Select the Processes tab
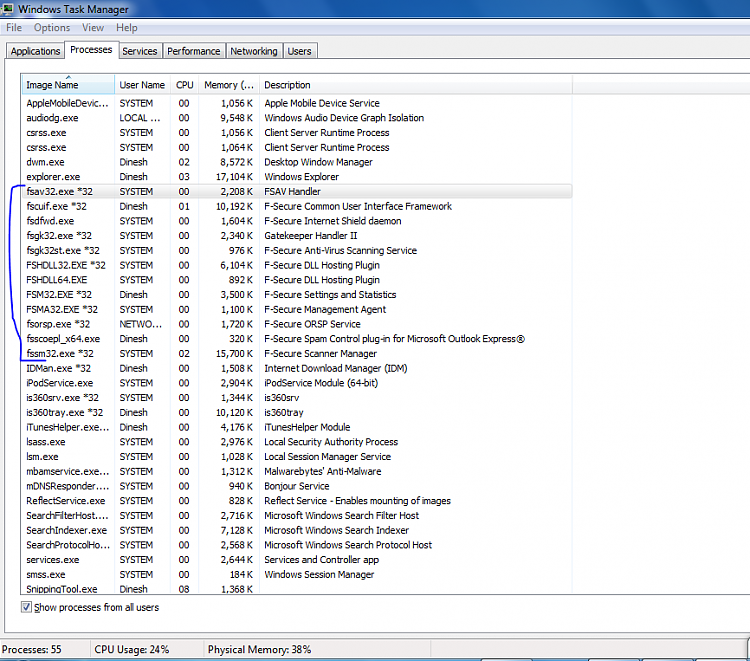The height and width of the screenshot is (661, 750). click(91, 50)
